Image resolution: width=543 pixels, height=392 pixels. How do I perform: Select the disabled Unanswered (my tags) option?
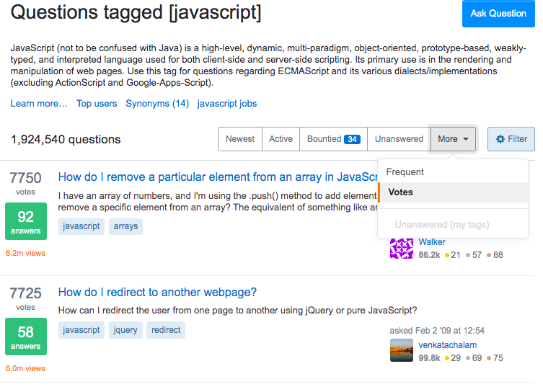pyautogui.click(x=442, y=225)
